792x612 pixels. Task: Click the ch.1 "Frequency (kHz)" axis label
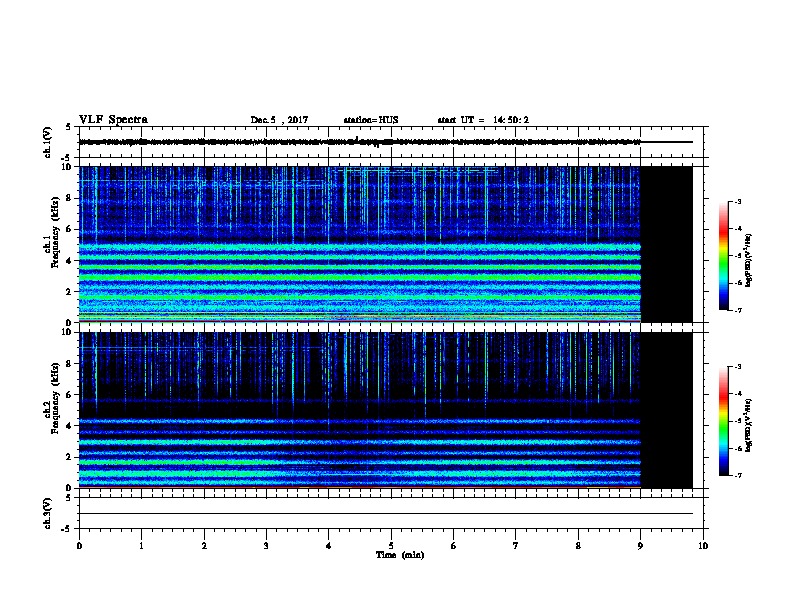[x=55, y=232]
